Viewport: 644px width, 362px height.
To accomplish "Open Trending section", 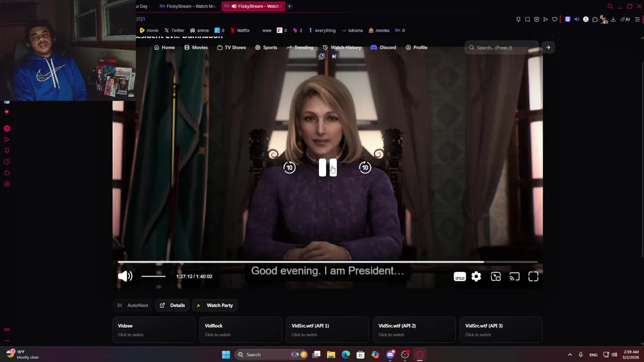I will coord(300,47).
